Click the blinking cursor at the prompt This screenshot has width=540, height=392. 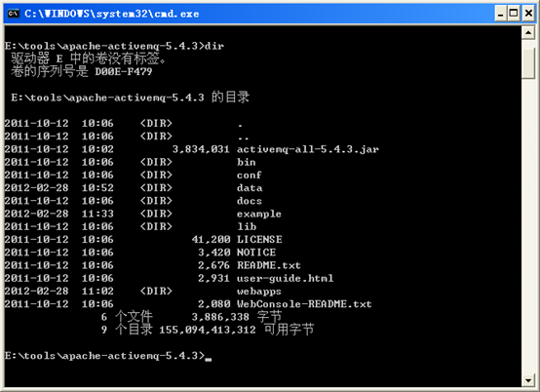(208, 359)
